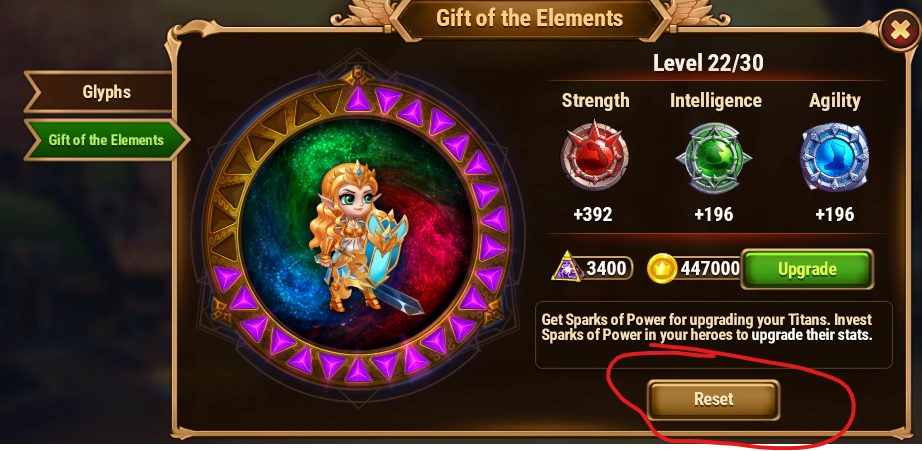Close the Gift of the Elements window
This screenshot has height=451, width=922.
click(x=899, y=31)
